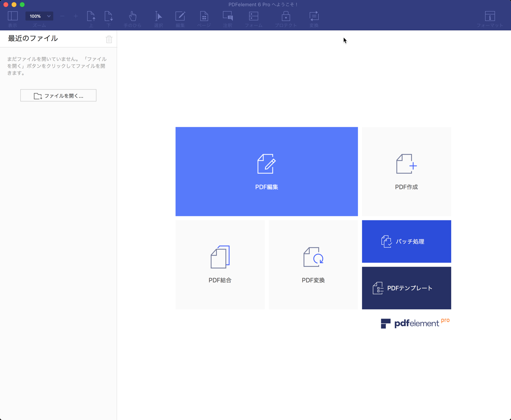Open the 変換 convert tool in toolbar

click(314, 16)
